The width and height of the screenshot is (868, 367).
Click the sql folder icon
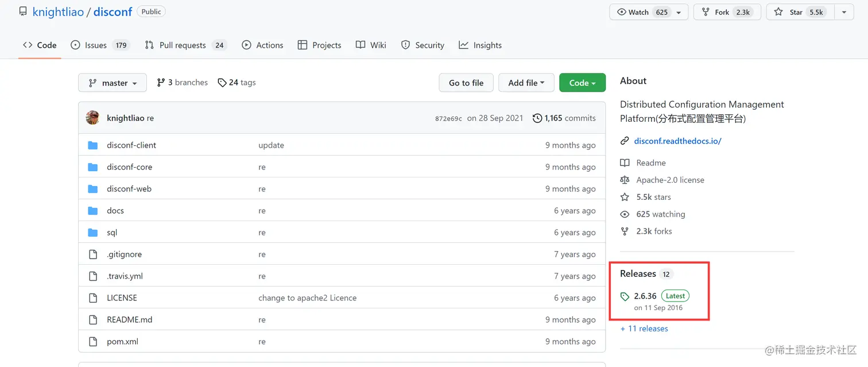[x=93, y=233]
